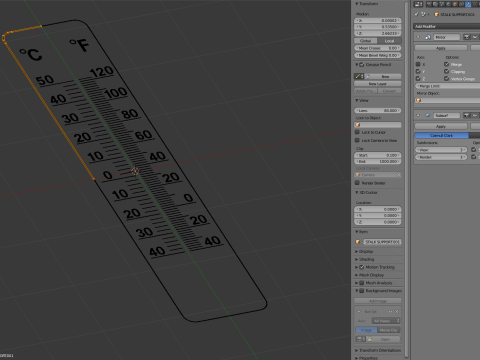Expand the Mesh Display panel
The image size is (480, 360).
click(x=357, y=275)
